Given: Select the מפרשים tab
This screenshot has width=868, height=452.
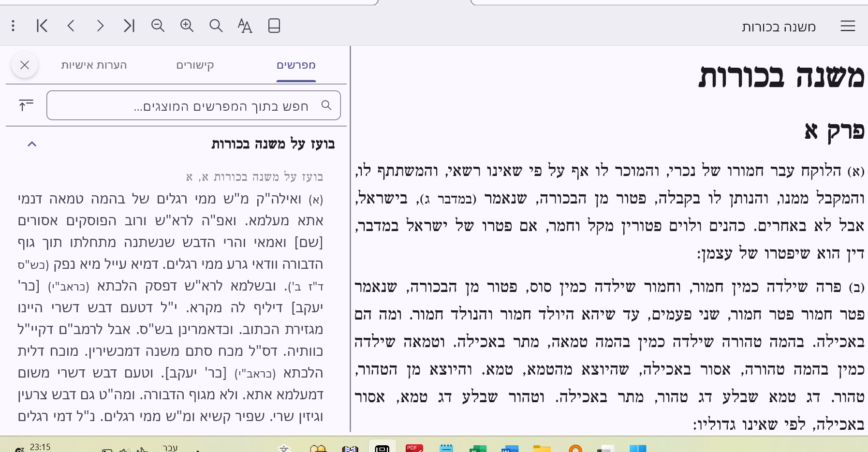Looking at the screenshot, I should coord(296,65).
